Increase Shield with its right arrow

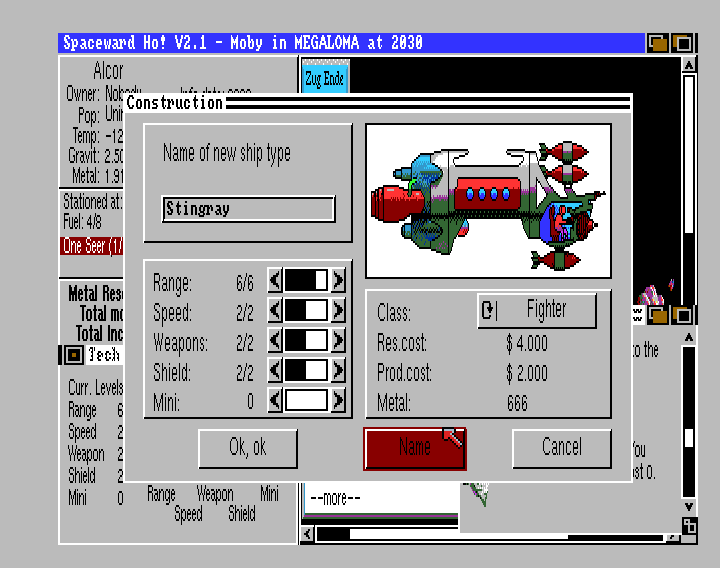(338, 371)
